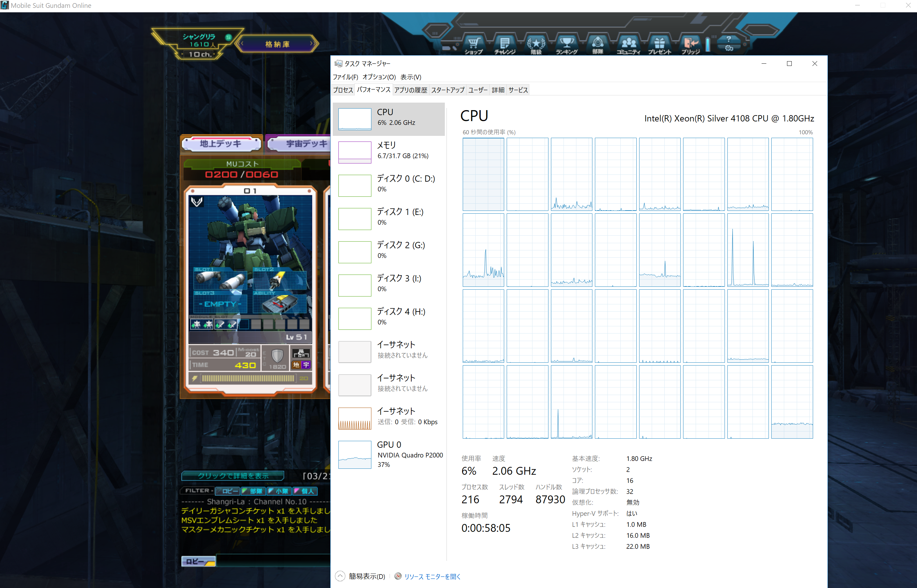This screenshot has height=588, width=917.
Task: Toggle the 小隊 chat filter
Action: (x=279, y=491)
